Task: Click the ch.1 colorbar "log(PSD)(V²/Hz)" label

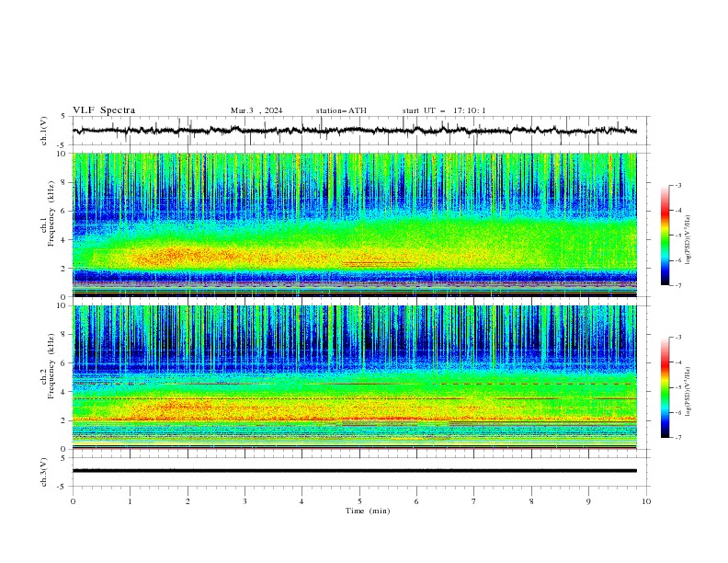Action: 688,240
